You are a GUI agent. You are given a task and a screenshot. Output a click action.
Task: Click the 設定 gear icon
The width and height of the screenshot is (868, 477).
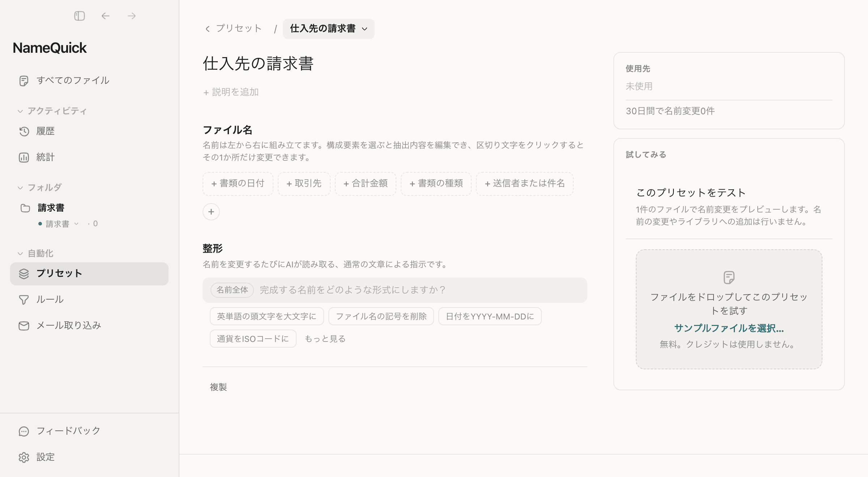[x=24, y=457]
